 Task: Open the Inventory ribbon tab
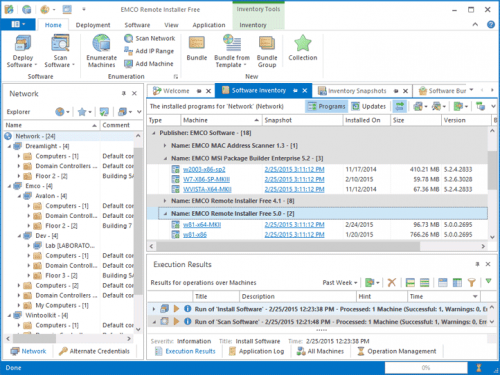(253, 25)
